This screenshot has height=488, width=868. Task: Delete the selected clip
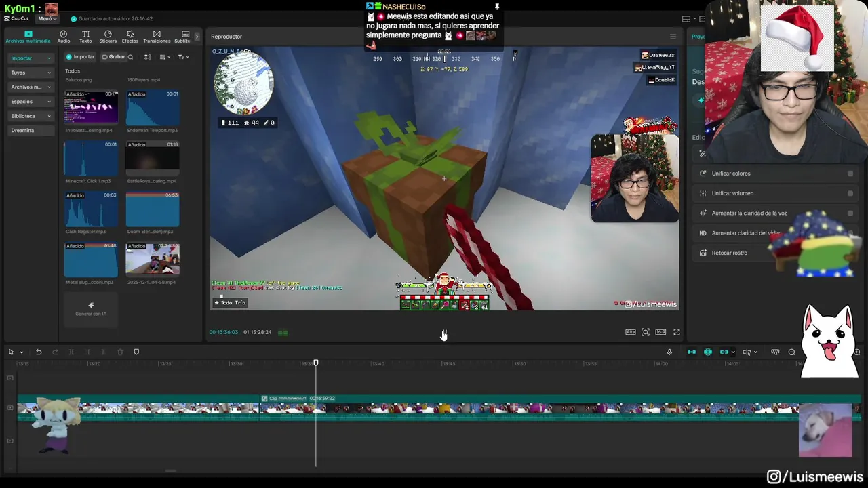click(x=120, y=352)
